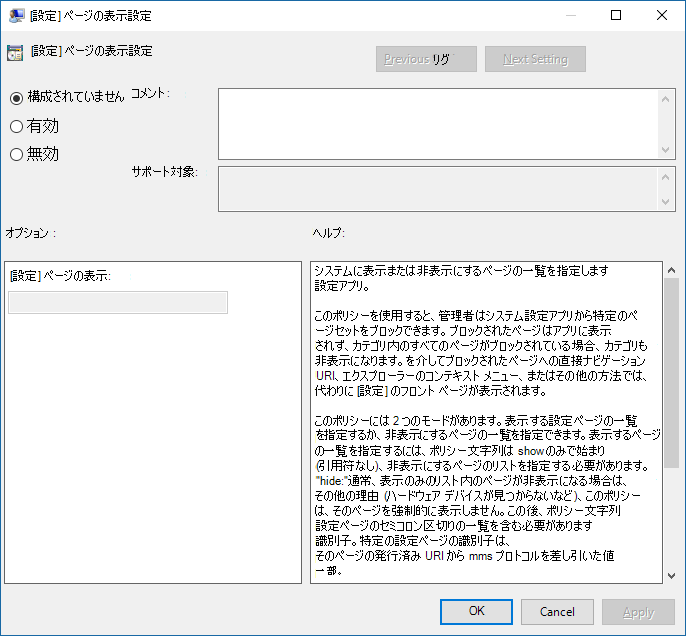
Task: Click the Cancel button
Action: (x=557, y=612)
